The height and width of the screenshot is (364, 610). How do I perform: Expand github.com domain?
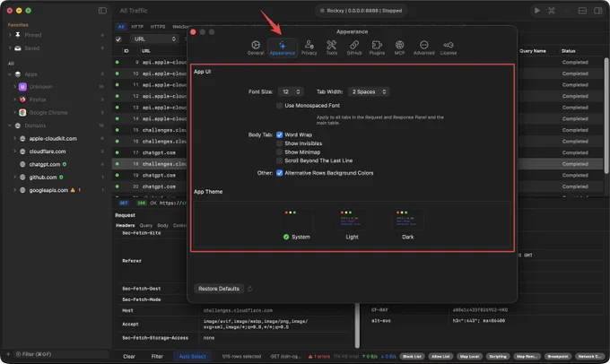pos(14,177)
